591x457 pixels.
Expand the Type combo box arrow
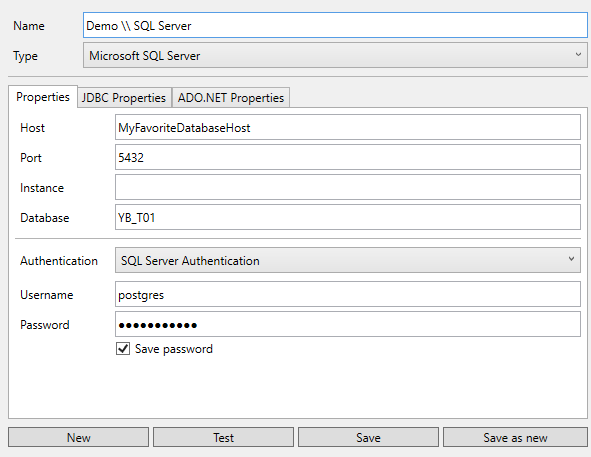click(578, 55)
